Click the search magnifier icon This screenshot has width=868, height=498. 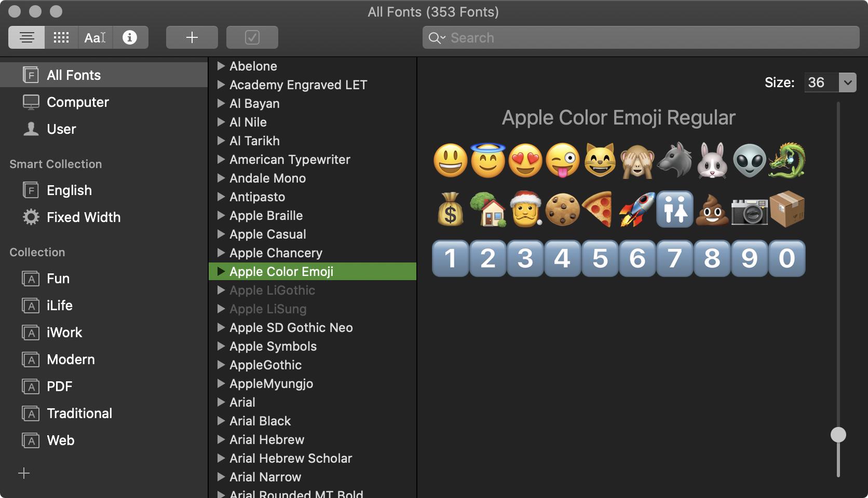[436, 38]
